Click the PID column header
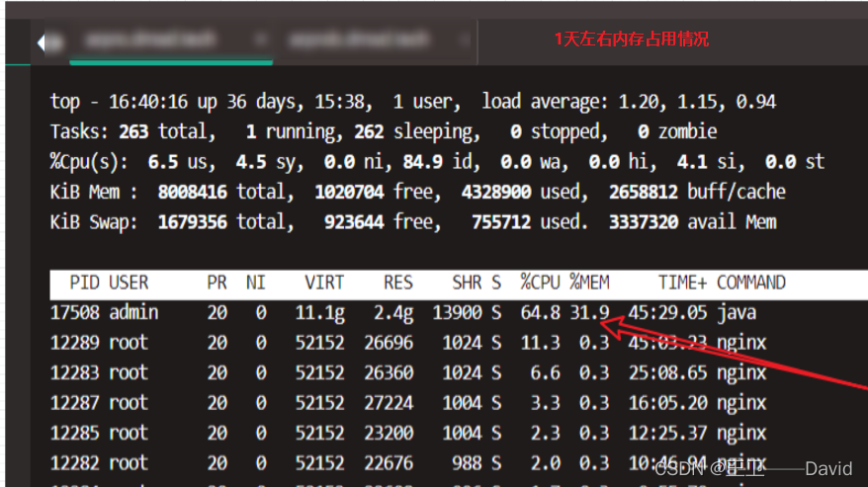Image resolution: width=868 pixels, height=487 pixels. pos(84,283)
